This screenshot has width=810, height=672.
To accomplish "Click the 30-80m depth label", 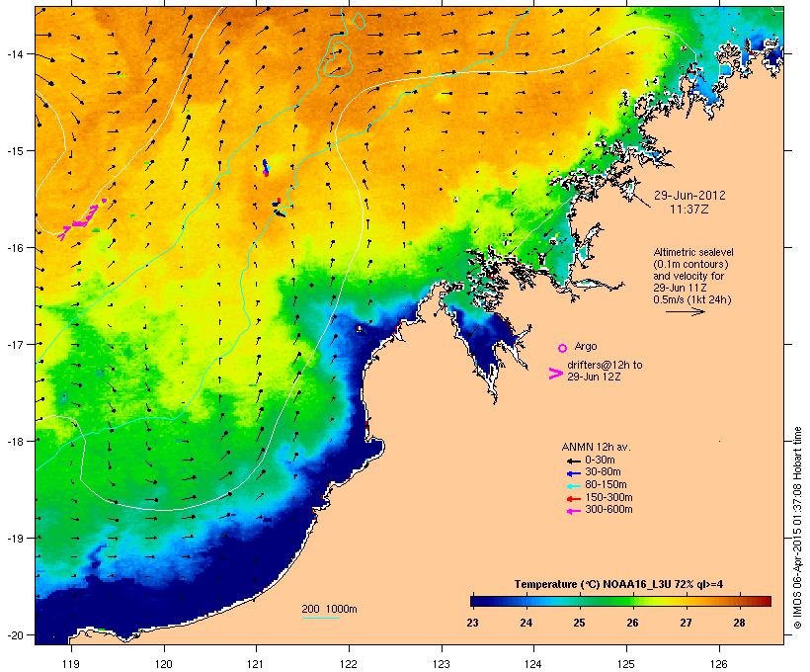I will click(603, 472).
